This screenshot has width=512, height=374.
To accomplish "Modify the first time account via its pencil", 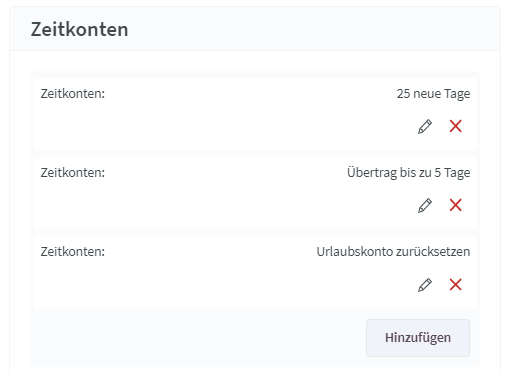I will coord(425,126).
